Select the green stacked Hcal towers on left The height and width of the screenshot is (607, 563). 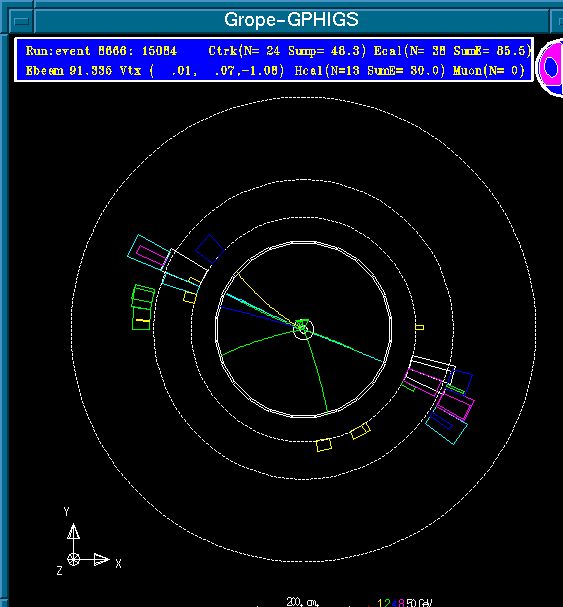[x=142, y=307]
